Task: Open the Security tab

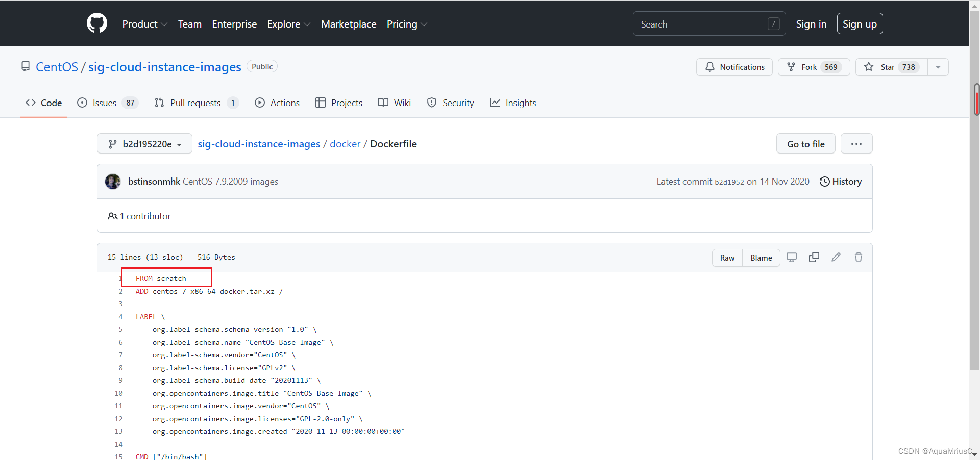Action: tap(450, 103)
